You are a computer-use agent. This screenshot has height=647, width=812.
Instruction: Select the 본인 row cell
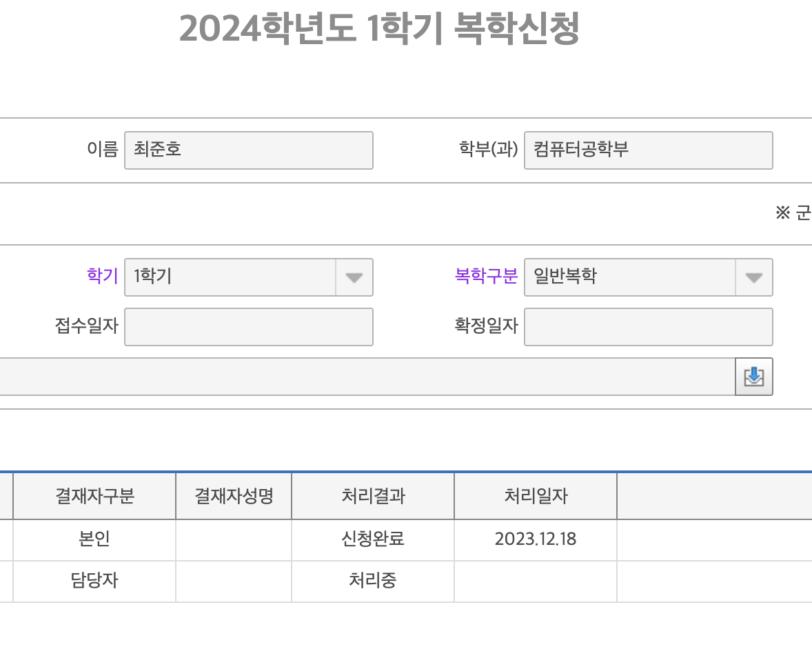pyautogui.click(x=94, y=539)
